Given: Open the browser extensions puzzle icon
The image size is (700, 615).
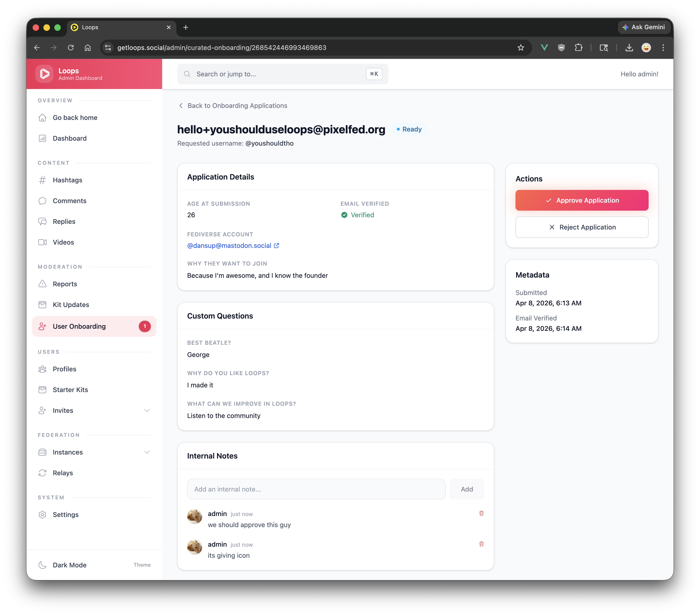Looking at the screenshot, I should [578, 48].
